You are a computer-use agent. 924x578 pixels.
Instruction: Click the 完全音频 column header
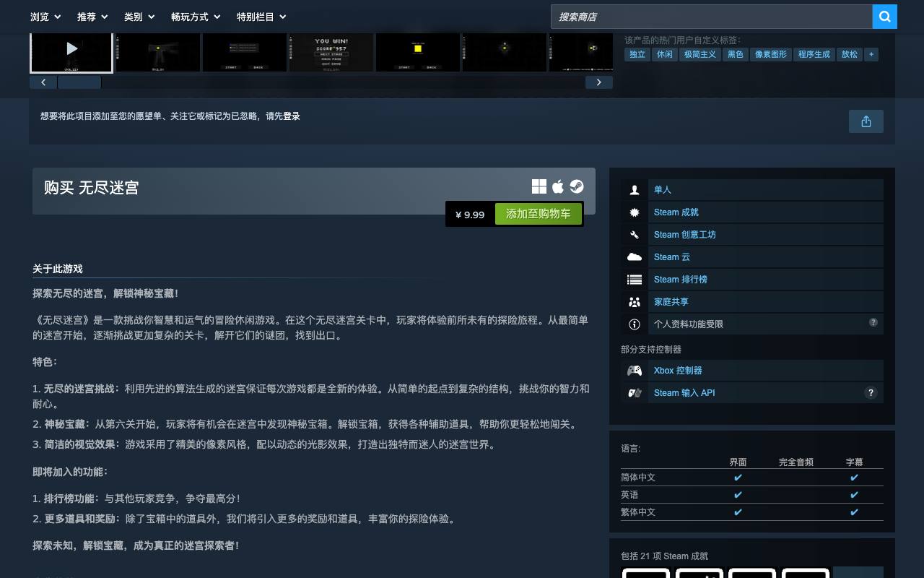[796, 462]
